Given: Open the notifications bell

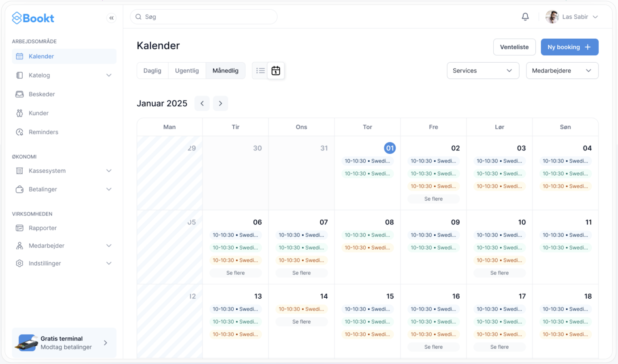Looking at the screenshot, I should point(525,17).
